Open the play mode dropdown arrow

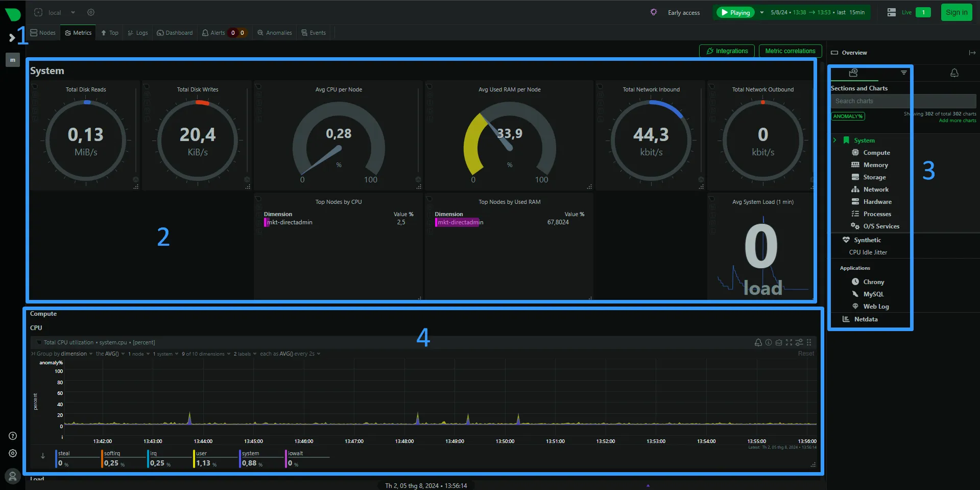coord(762,12)
